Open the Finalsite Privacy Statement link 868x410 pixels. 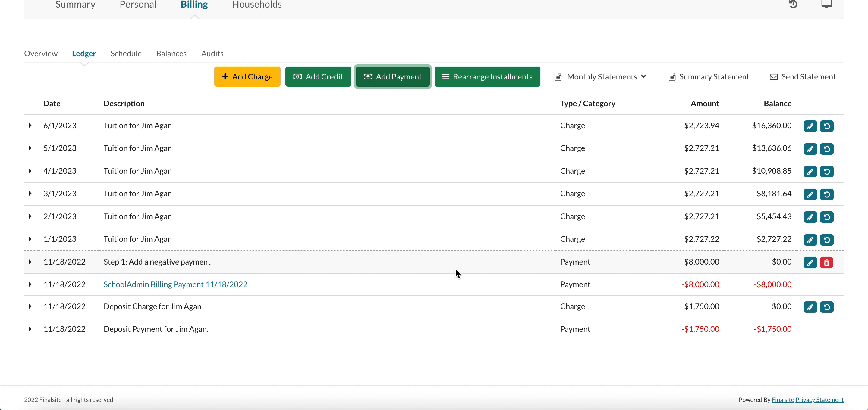coord(819,399)
